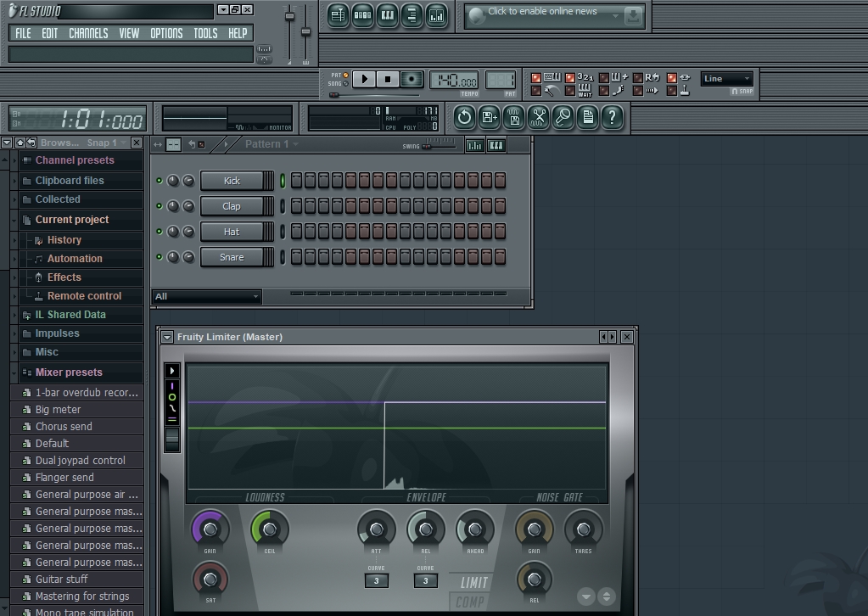Mute the Kick channel green LED

159,181
